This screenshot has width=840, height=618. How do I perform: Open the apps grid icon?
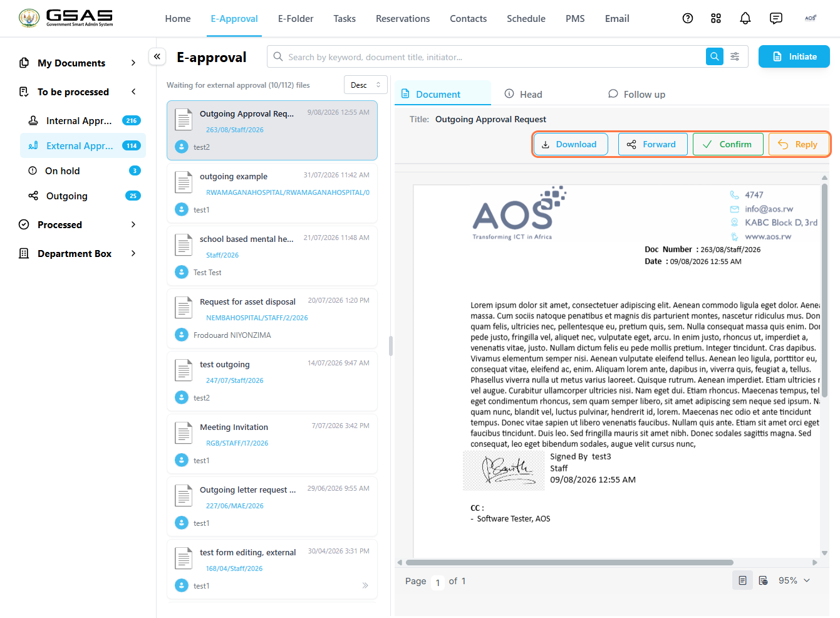click(716, 18)
